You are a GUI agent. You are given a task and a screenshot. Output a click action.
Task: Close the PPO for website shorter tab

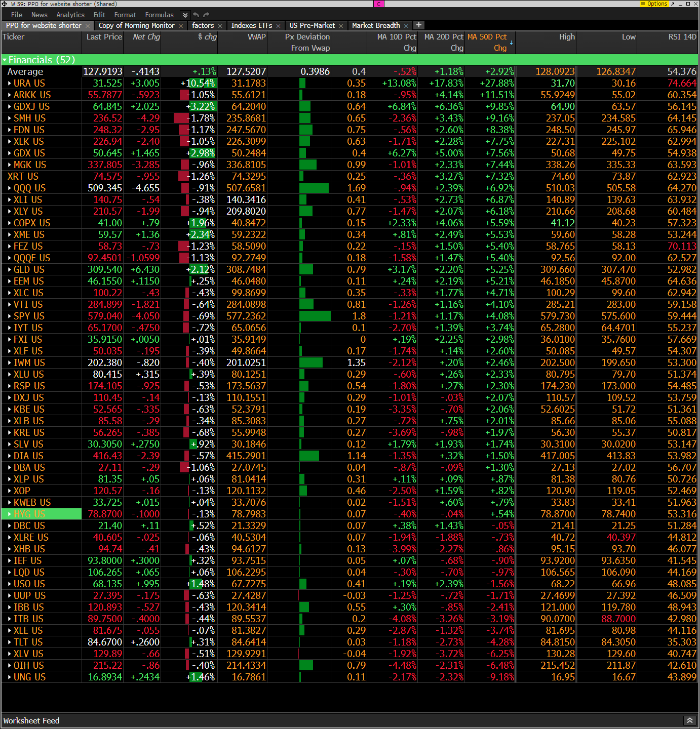tap(88, 26)
